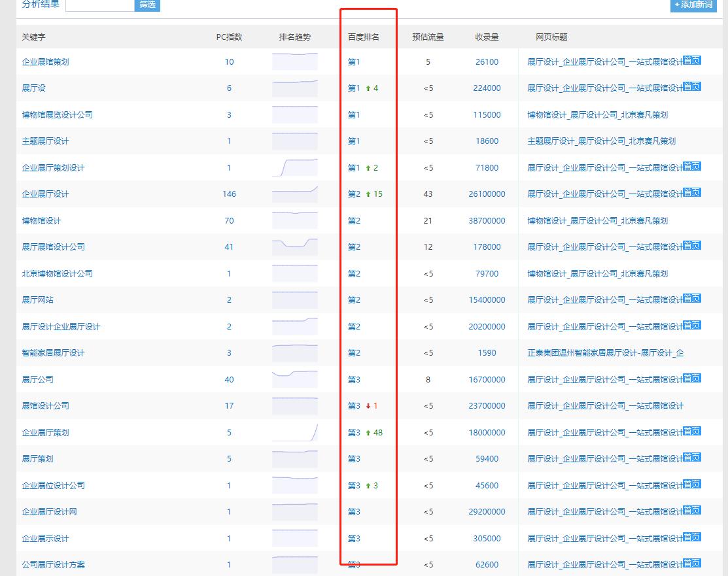
Task: Click the 首页 badge in 企业展厅策划 row
Action: [x=692, y=432]
